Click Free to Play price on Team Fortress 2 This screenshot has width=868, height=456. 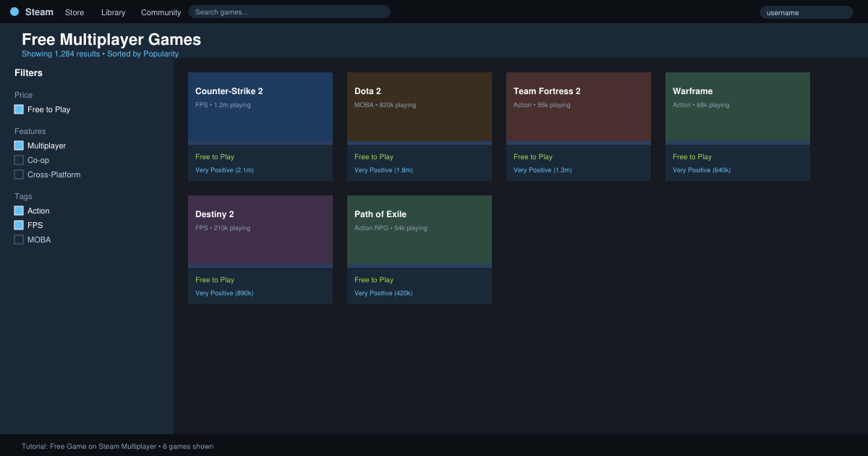click(x=533, y=157)
